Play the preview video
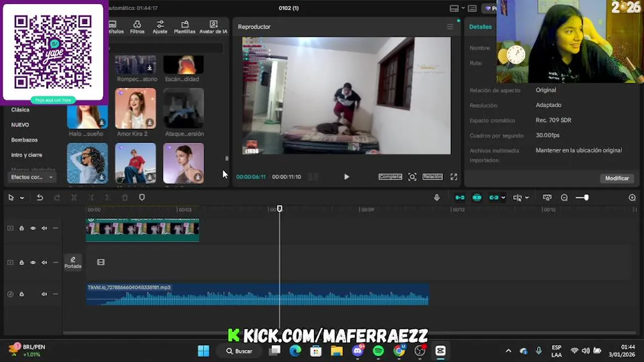The height and width of the screenshot is (362, 644). click(346, 176)
